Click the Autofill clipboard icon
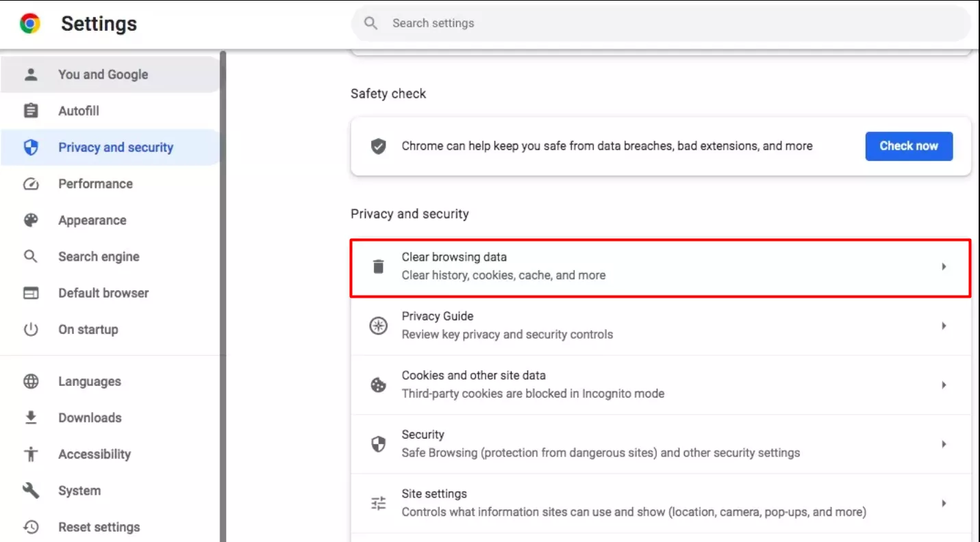 pos(31,111)
